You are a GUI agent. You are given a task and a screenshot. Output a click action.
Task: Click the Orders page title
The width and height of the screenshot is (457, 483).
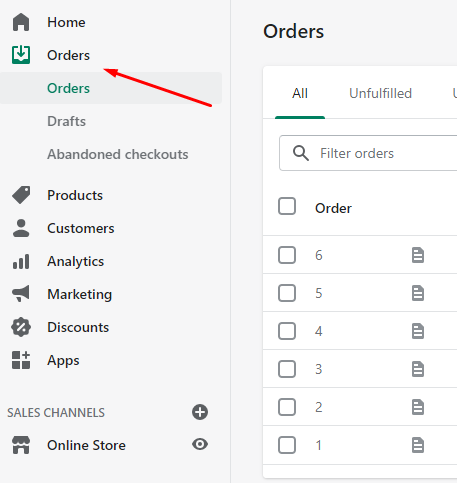[x=293, y=32]
